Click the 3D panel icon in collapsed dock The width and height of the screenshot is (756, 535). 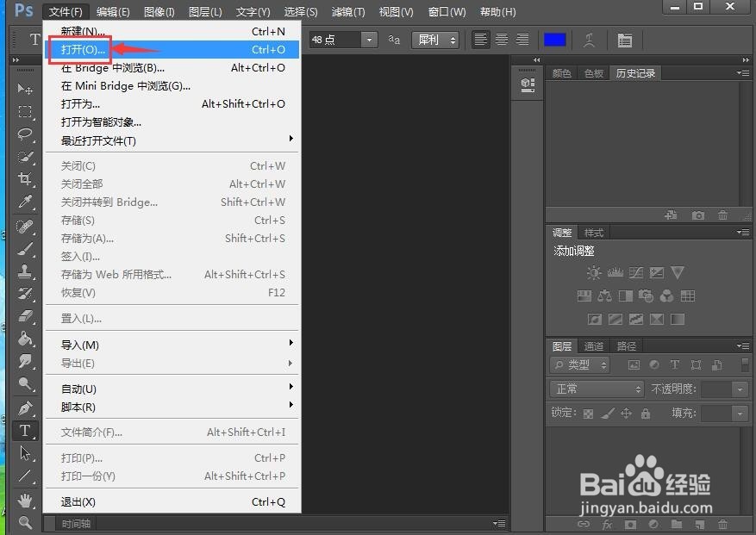coord(528,86)
